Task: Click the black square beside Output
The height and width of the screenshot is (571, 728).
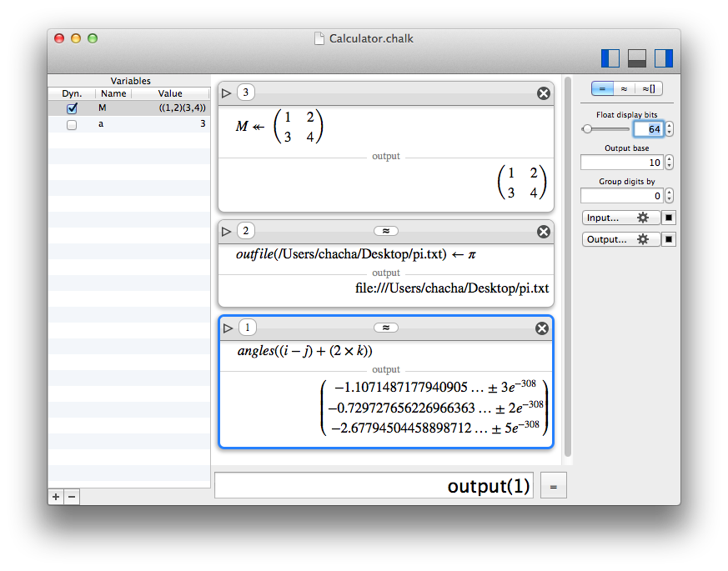Action: (669, 239)
